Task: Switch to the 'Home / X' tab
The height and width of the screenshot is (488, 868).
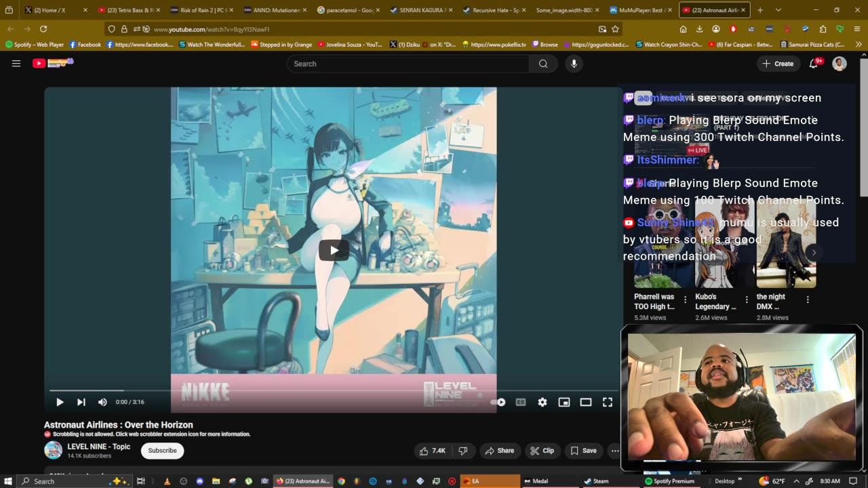Action: pos(56,10)
